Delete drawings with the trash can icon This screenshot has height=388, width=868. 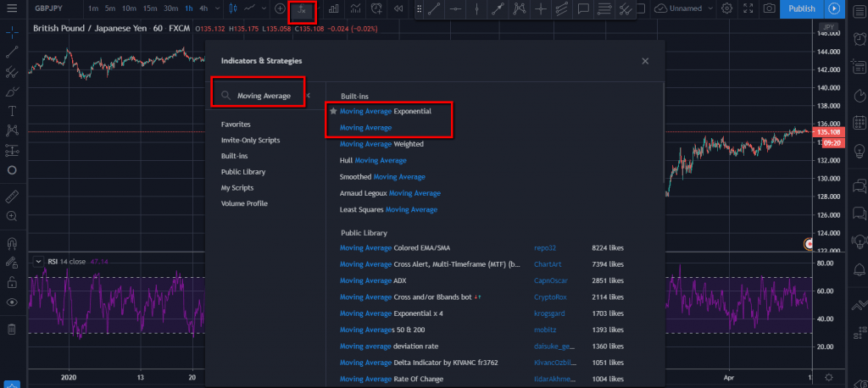(12, 328)
